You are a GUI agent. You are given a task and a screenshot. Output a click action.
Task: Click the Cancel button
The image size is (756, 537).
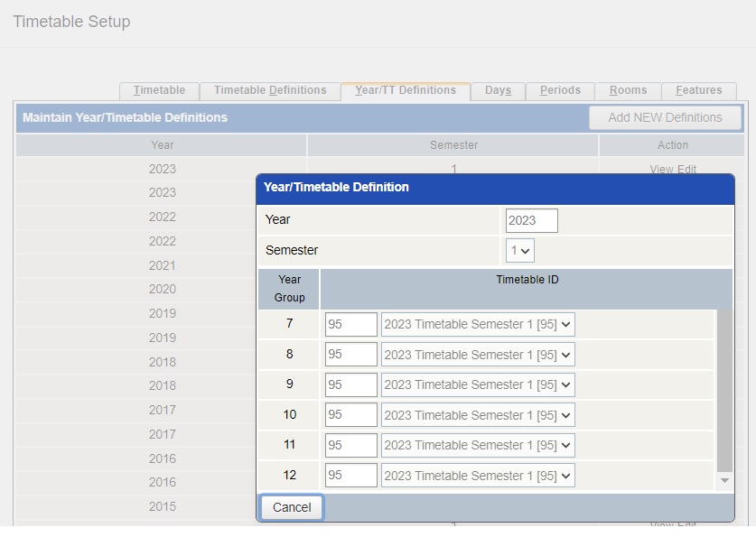coord(290,507)
